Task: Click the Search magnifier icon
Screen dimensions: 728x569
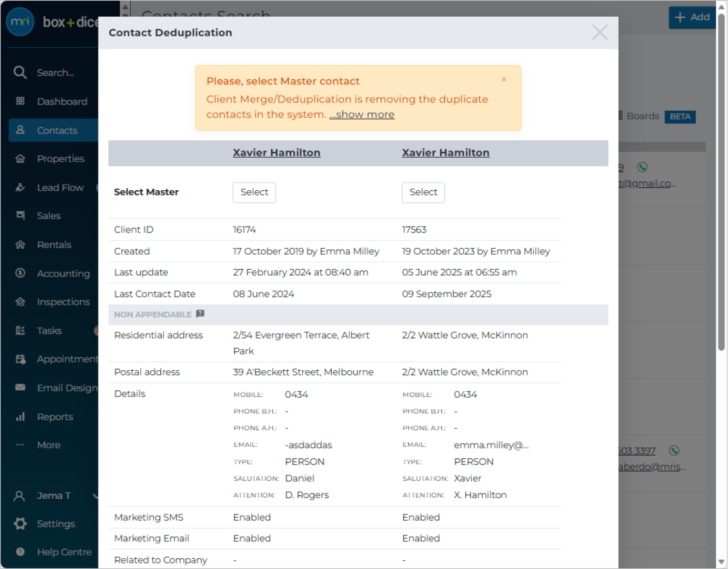Action: point(20,72)
